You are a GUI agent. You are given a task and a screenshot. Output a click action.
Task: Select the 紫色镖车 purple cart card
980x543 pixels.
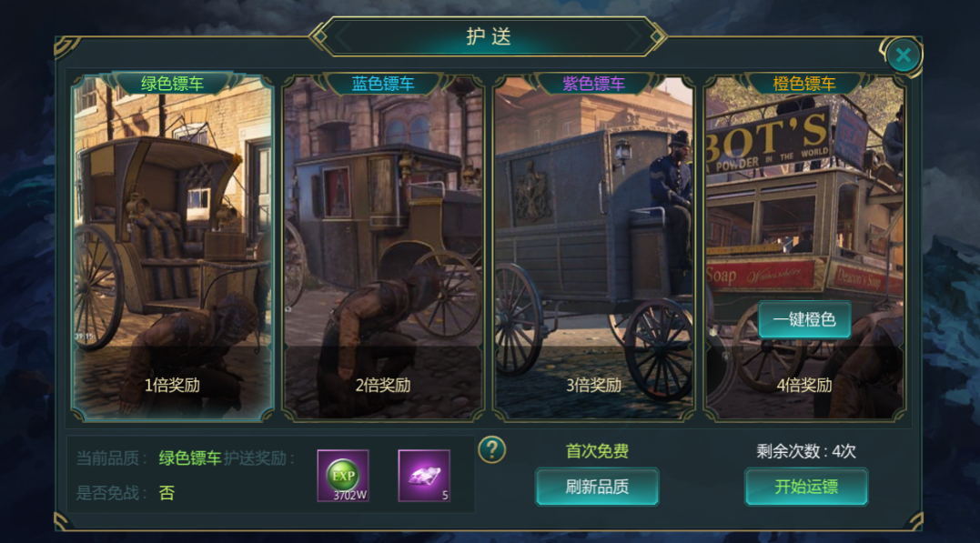click(x=594, y=247)
